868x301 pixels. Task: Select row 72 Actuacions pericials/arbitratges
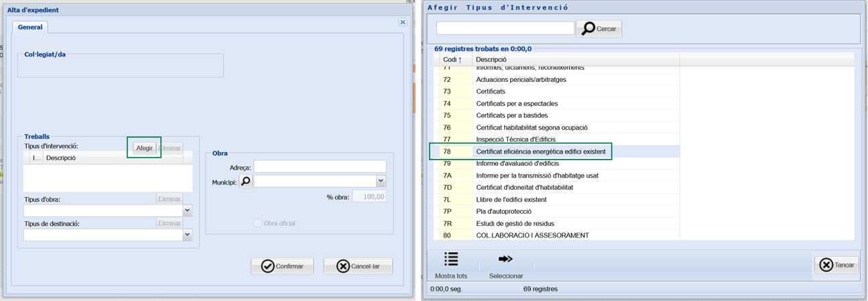[x=556, y=80]
